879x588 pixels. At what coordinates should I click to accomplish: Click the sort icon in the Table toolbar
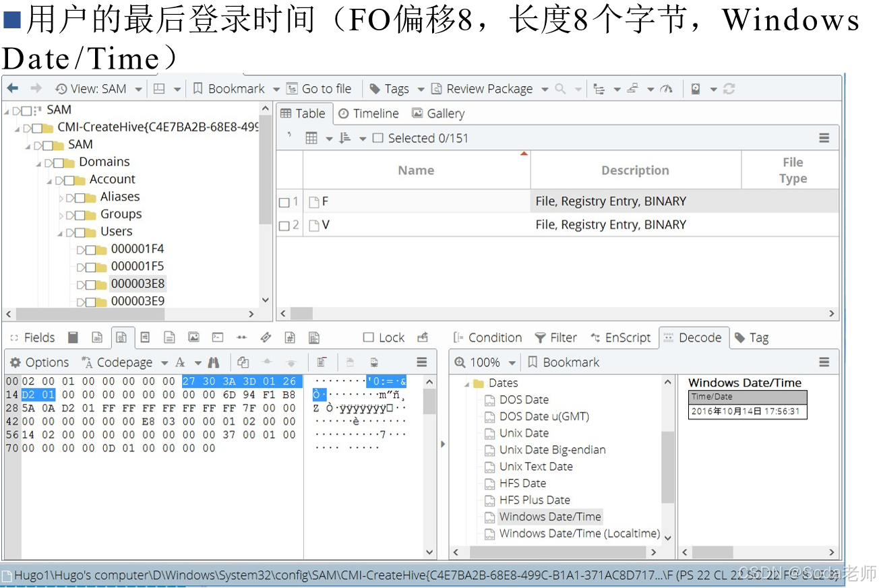(x=345, y=138)
